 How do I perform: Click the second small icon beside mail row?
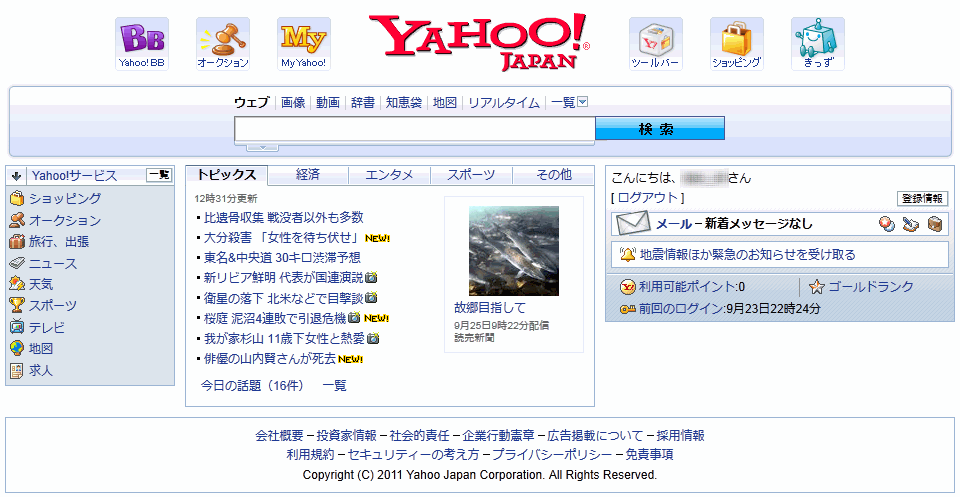(910, 225)
